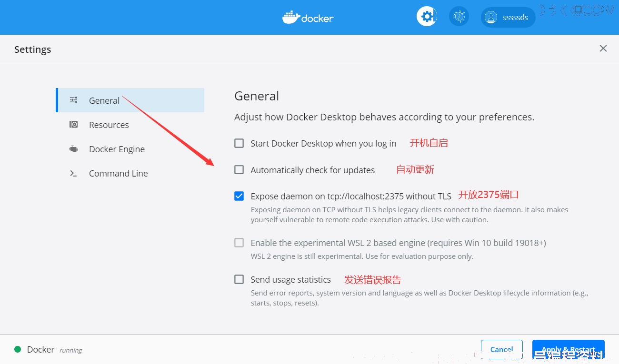Click the Cancel button

(502, 350)
